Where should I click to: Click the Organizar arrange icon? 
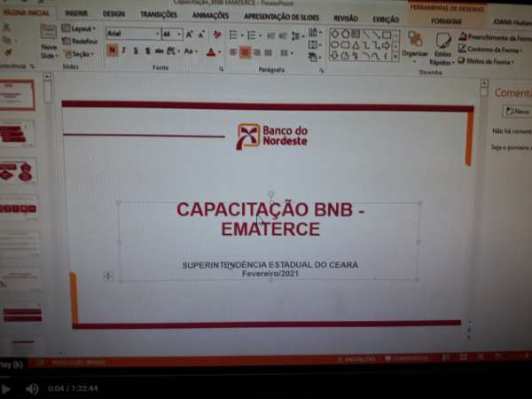415,39
